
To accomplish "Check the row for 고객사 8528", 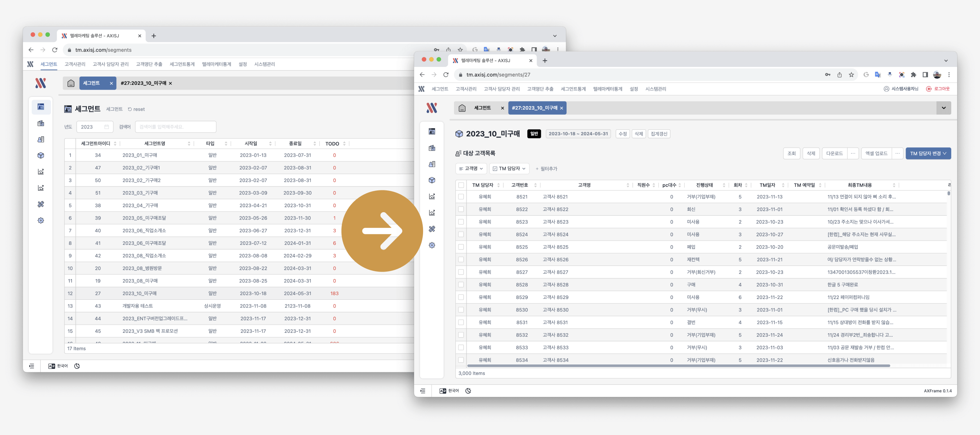I will [x=461, y=285].
